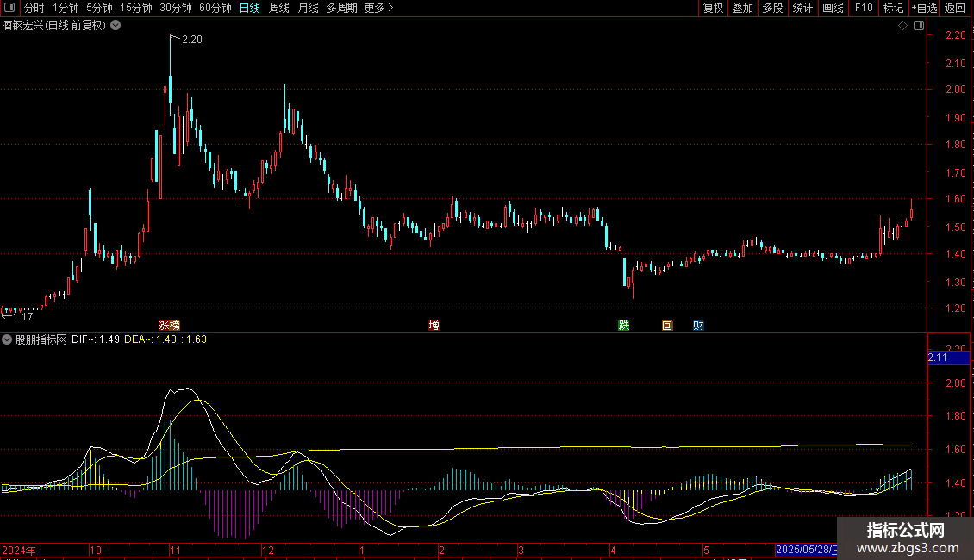Click month 10 on the time axis

(x=95, y=550)
